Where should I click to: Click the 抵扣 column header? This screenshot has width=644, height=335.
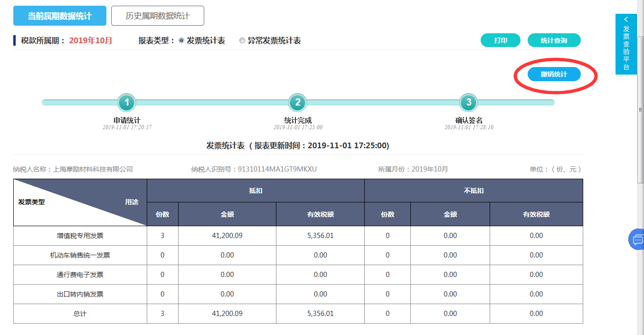(x=256, y=191)
